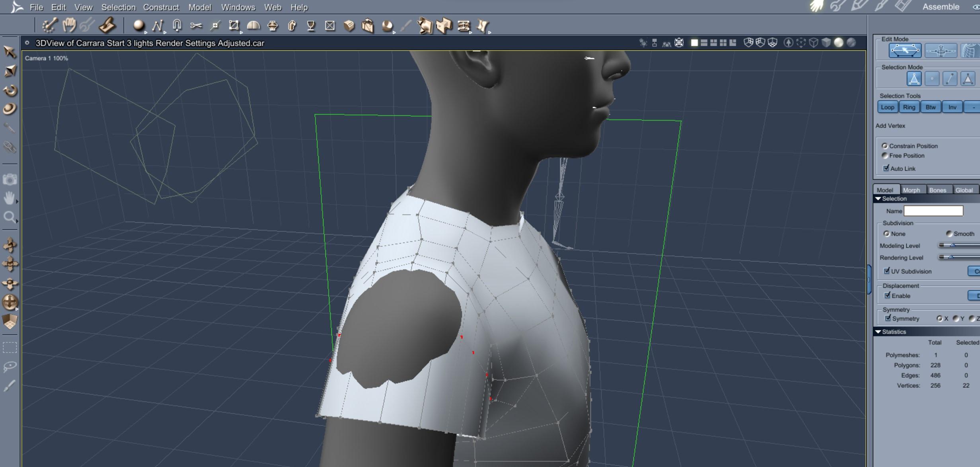Select the lasso selection tool
This screenshot has width=980, height=467.
pos(10,366)
